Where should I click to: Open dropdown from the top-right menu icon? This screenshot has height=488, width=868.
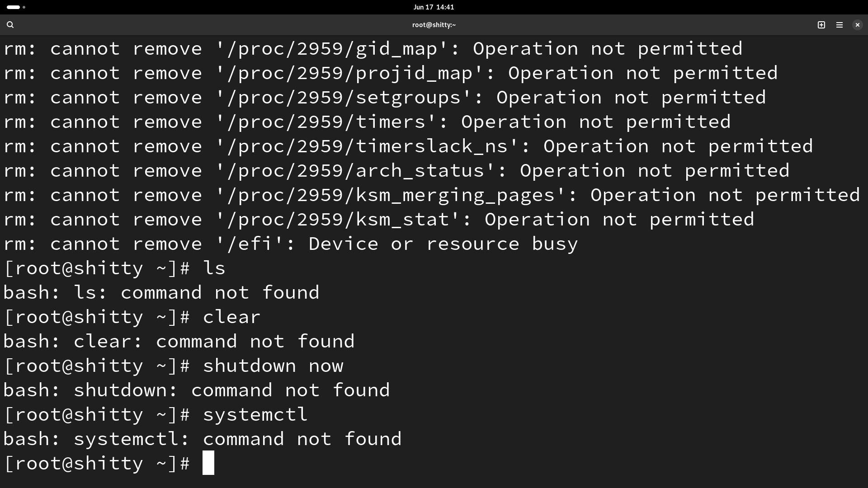click(840, 24)
